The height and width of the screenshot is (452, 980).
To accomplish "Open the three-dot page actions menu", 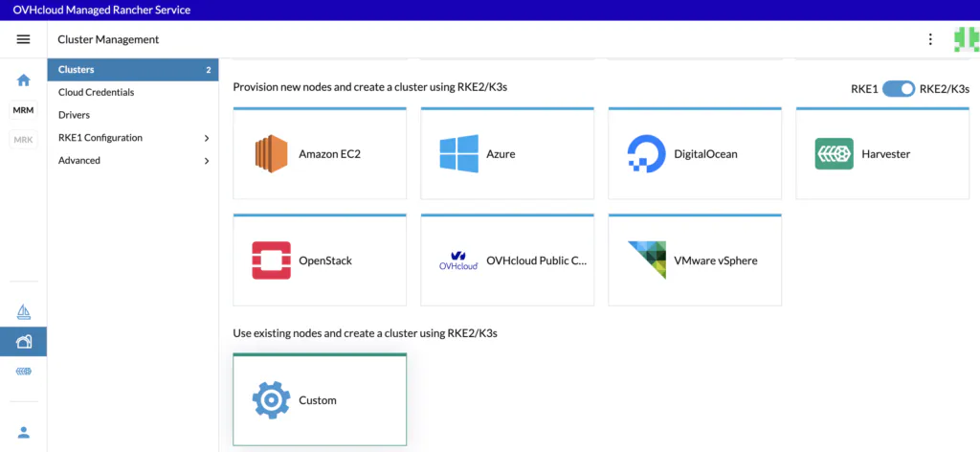I will [930, 39].
